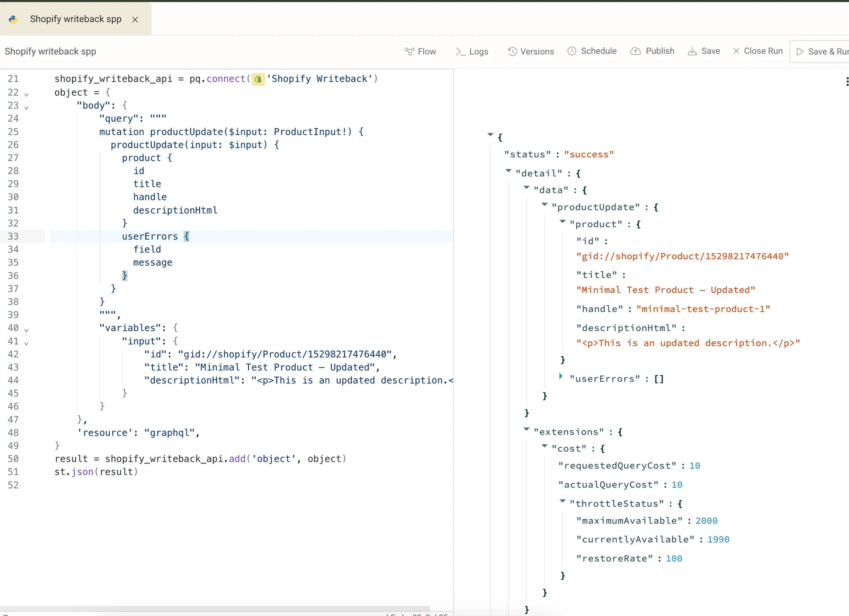
Task: Open the three-dot options menu
Action: tap(847, 82)
